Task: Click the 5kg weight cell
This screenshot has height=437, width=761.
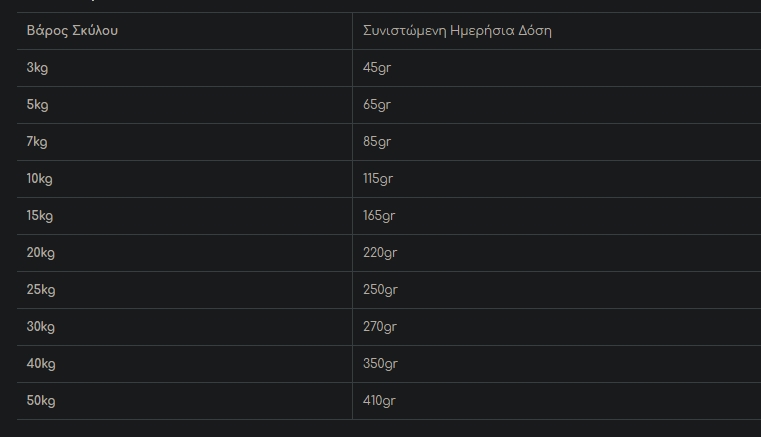Action: click(x=37, y=105)
